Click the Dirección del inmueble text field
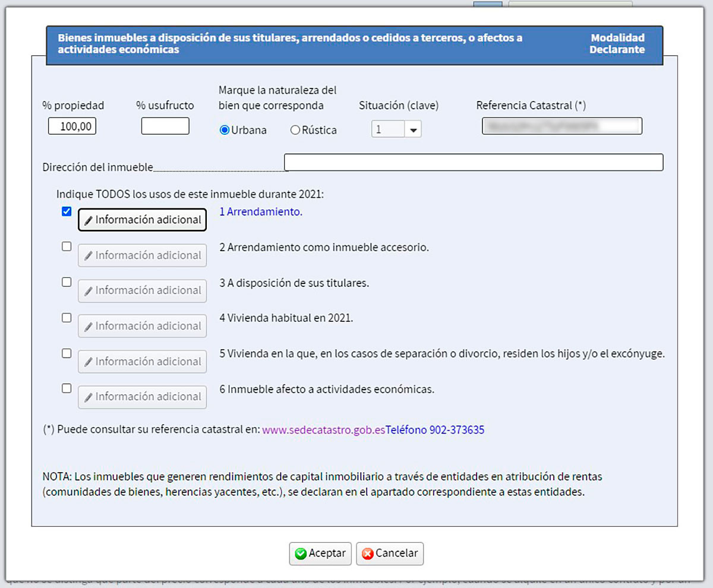Image resolution: width=713 pixels, height=588 pixels. pyautogui.click(x=474, y=162)
